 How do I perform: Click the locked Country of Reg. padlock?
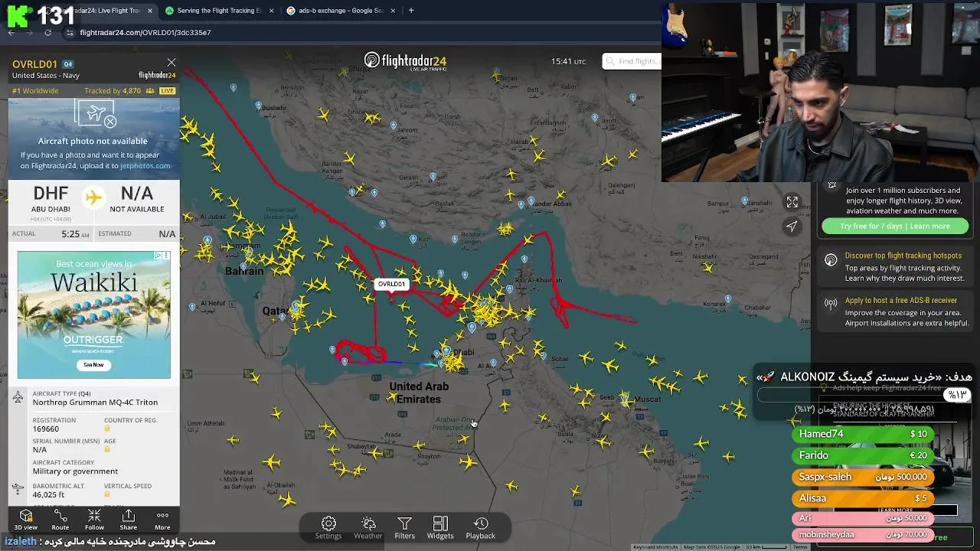[107, 429]
